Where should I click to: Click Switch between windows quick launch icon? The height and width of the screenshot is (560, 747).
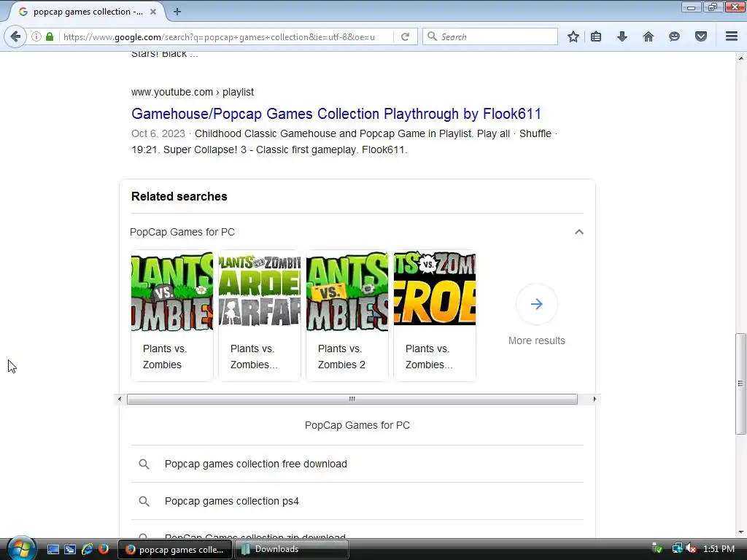[x=70, y=549]
